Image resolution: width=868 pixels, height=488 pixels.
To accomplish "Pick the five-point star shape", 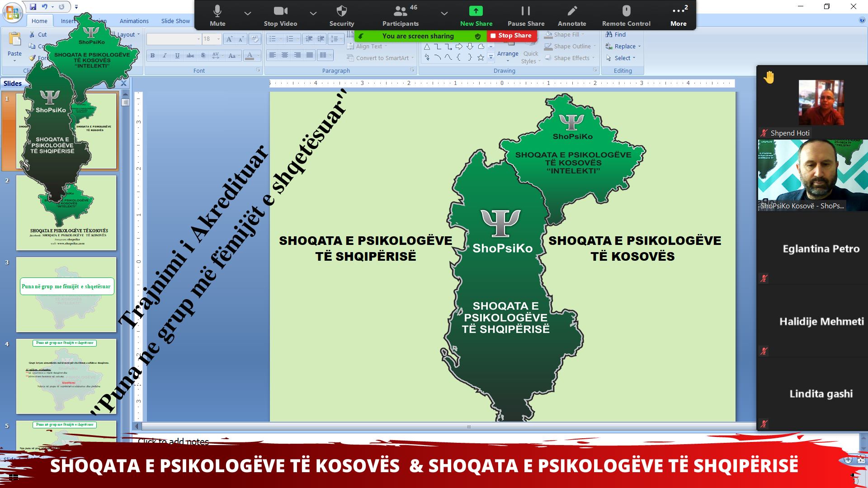I will click(x=481, y=57).
